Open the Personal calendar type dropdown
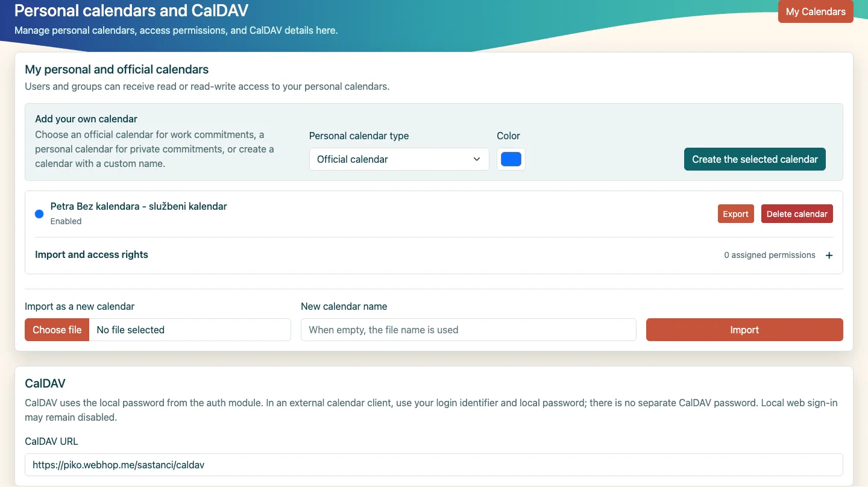Screen dimensions: 868x487 pyautogui.click(x=399, y=159)
